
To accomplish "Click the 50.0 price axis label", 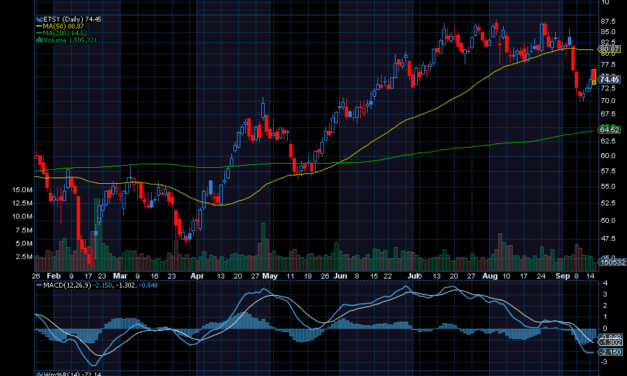I will pyautogui.click(x=608, y=220).
